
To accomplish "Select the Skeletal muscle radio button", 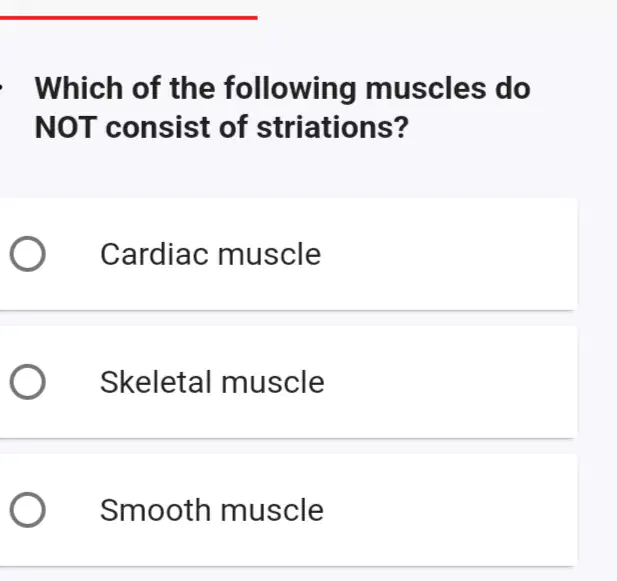I will 28,382.
